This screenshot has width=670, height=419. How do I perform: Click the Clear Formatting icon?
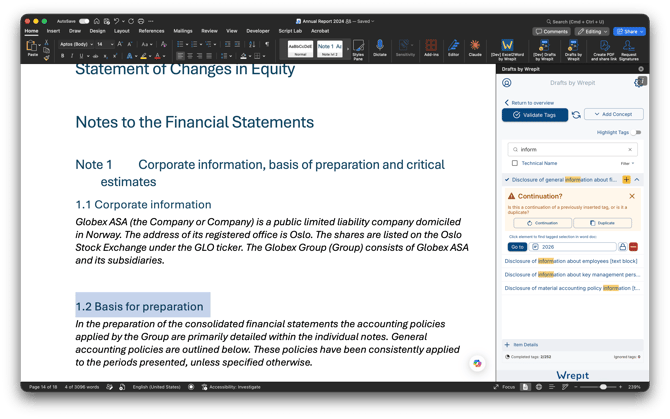[164, 44]
